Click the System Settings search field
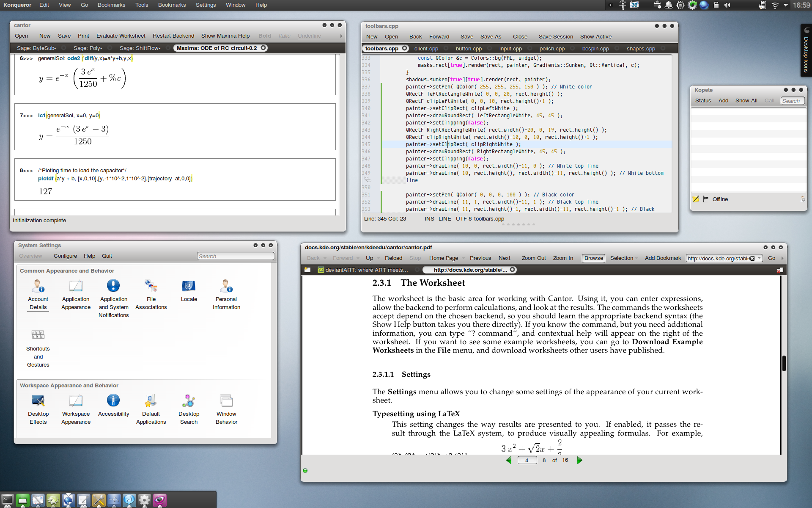The height and width of the screenshot is (508, 812). 236,256
